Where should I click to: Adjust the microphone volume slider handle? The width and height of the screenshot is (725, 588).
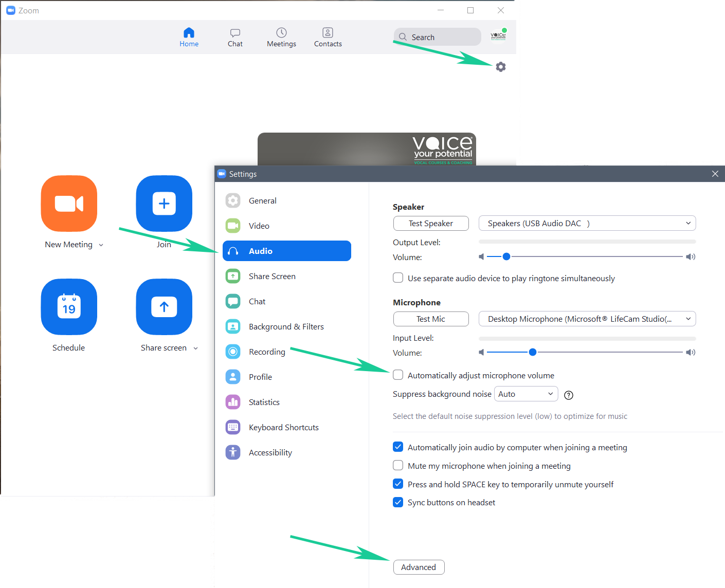[x=533, y=352]
